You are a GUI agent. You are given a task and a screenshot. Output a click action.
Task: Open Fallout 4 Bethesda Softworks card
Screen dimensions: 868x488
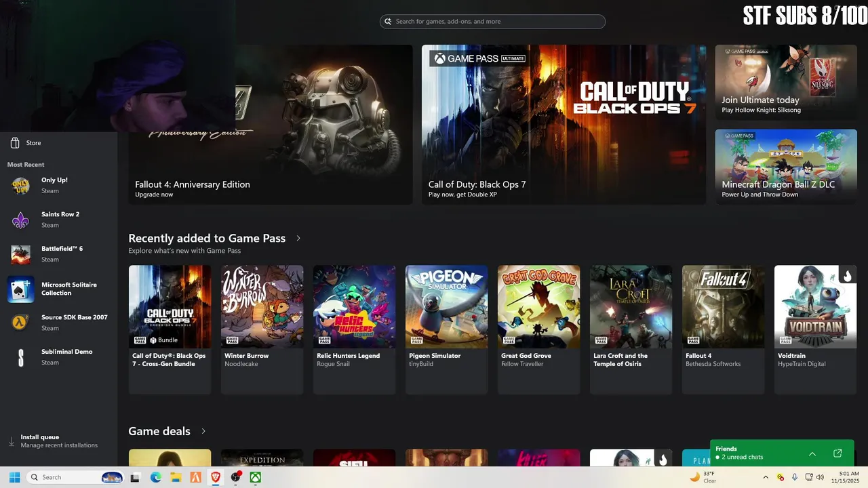click(x=723, y=329)
